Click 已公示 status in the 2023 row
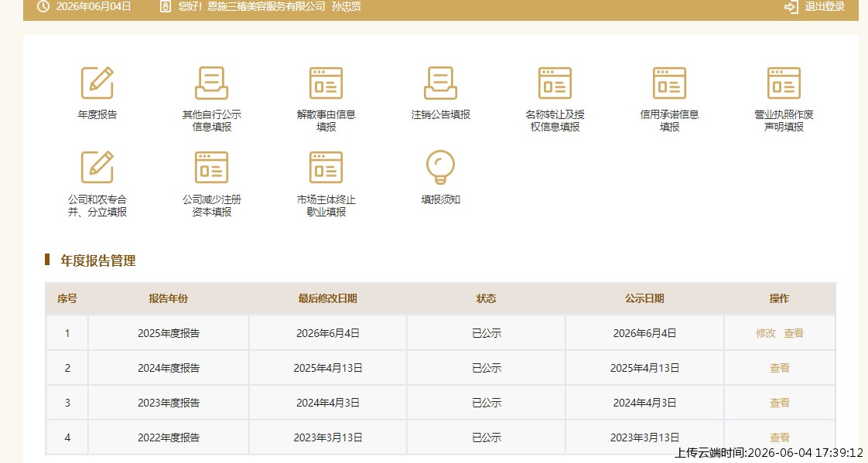Image resolution: width=868 pixels, height=463 pixels. pyautogui.click(x=486, y=403)
